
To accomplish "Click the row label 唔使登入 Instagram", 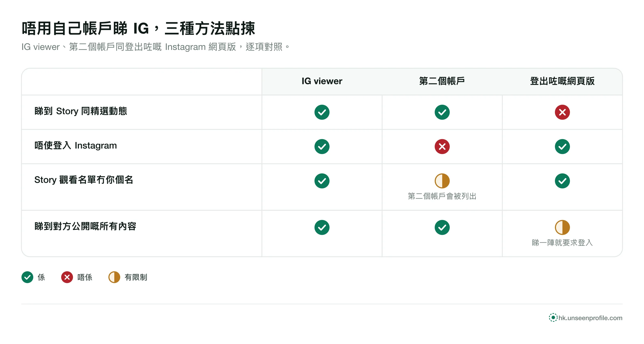I will 76,145.
